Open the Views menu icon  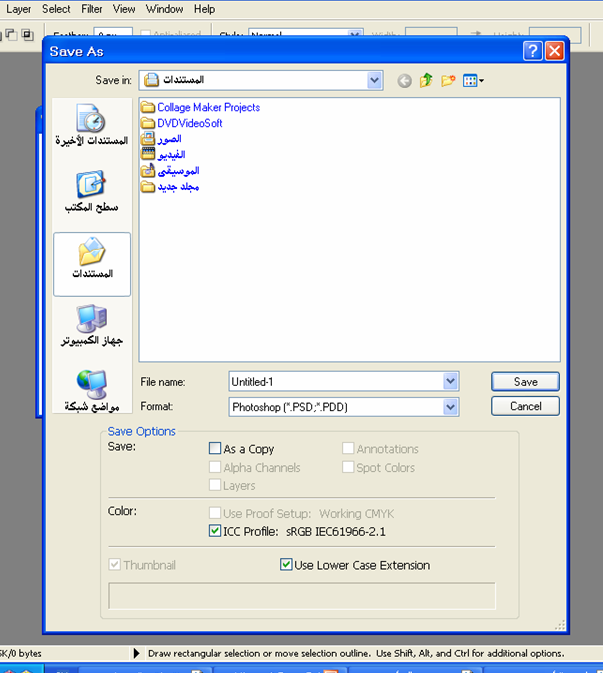coord(473,80)
